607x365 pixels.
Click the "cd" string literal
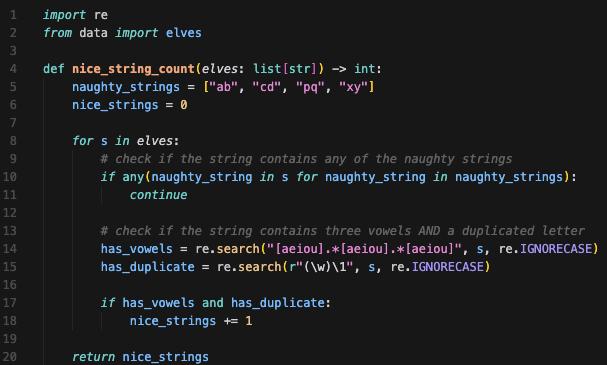pos(267,87)
